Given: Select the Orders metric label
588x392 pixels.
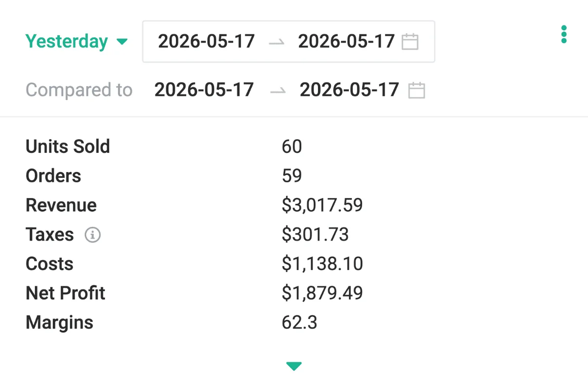Looking at the screenshot, I should click(x=53, y=176).
